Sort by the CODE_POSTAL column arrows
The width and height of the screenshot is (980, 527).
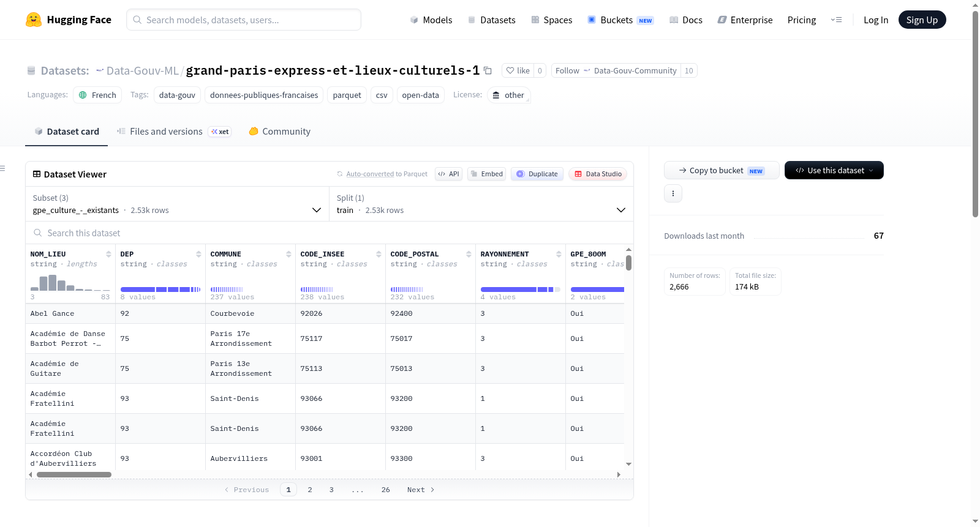click(469, 254)
